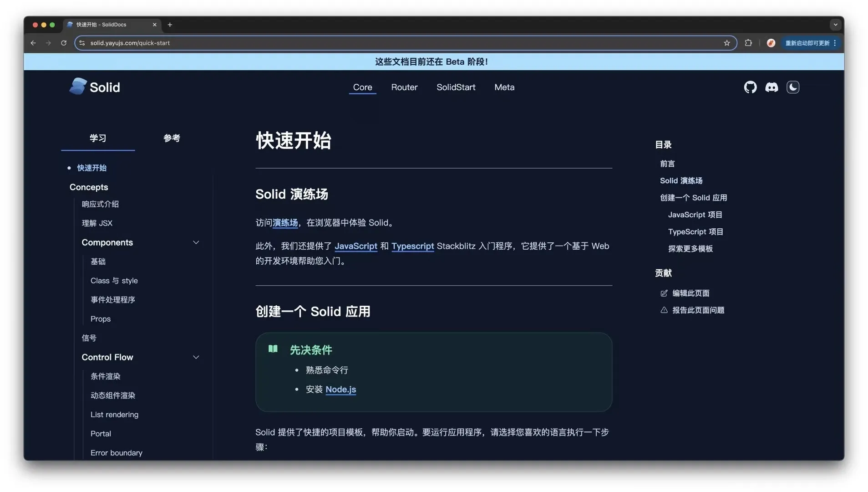The width and height of the screenshot is (868, 492).
Task: Collapse the Components section chevron
Action: 196,242
